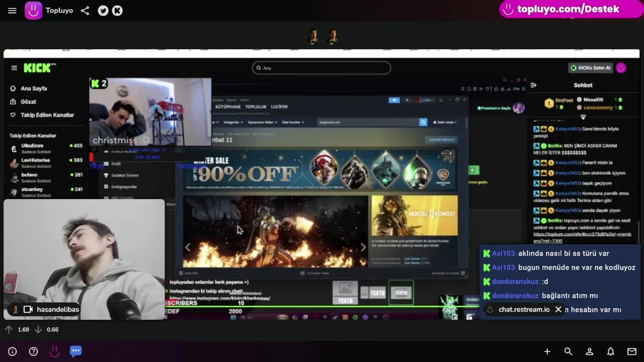Screen dimensions: 644x362
Task: Open the Kick sidebar hamburger menu
Action: coord(14,68)
